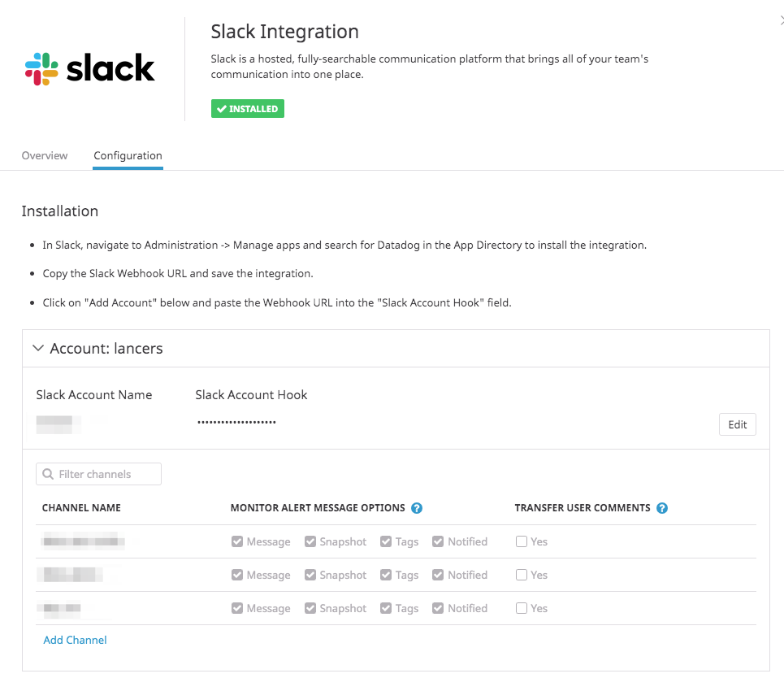Viewport: 784px width, 678px height.
Task: Toggle the first row's Notified checkbox
Action: (x=439, y=541)
